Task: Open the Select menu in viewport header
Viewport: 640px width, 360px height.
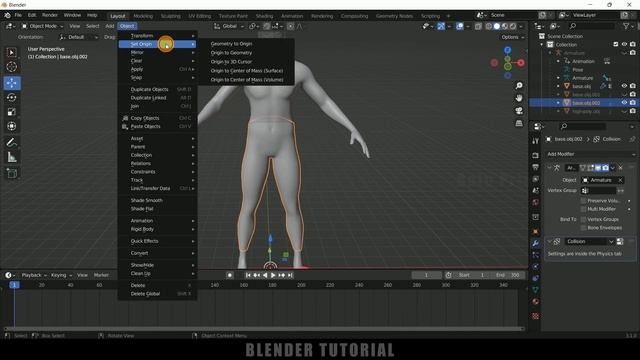Action: (93, 26)
